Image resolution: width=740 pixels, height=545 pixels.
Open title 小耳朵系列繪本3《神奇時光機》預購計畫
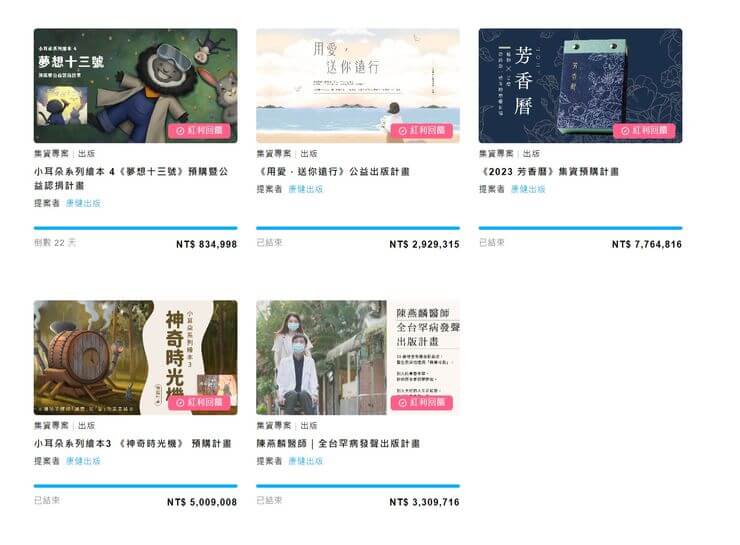[133, 444]
